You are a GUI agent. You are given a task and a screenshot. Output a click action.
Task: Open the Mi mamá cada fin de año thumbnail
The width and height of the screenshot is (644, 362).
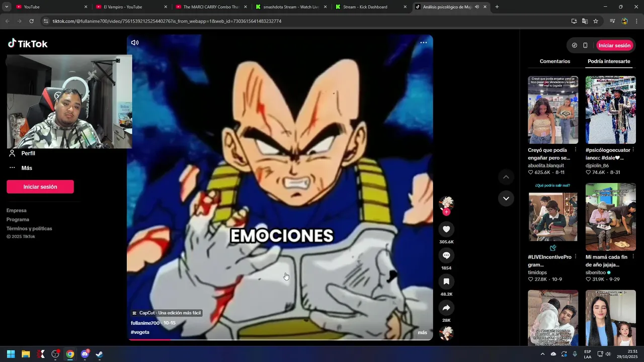611,217
